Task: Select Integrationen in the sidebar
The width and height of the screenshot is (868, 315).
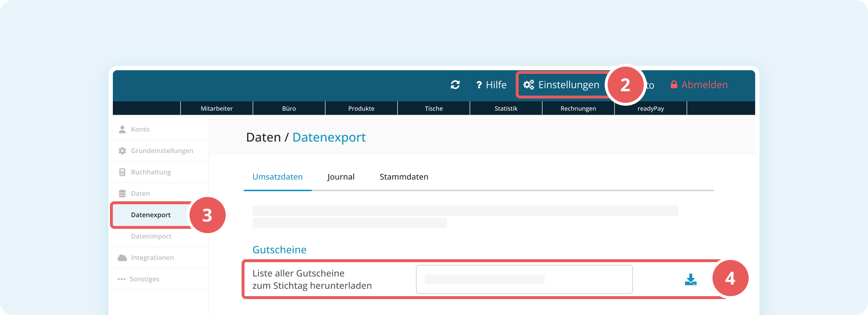Action: point(161,257)
